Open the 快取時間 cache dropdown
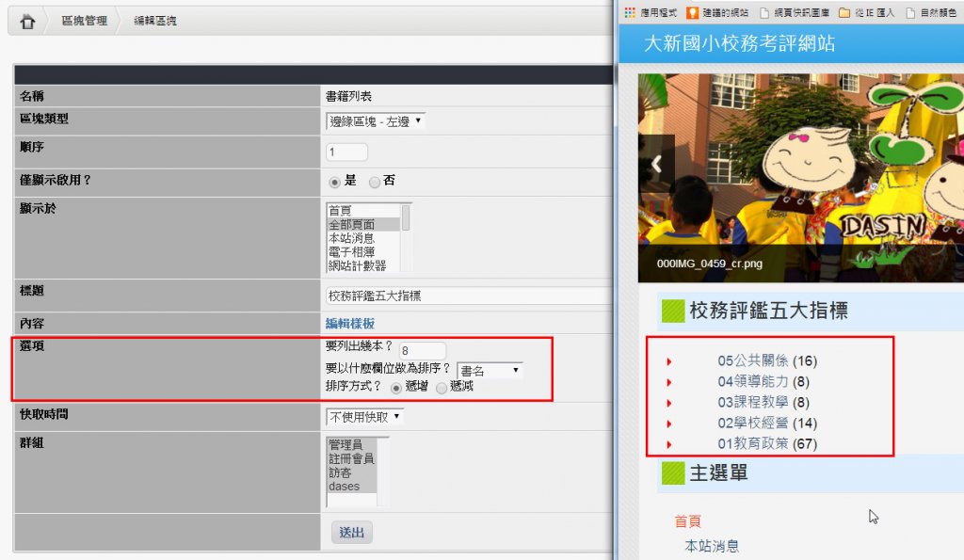 (x=364, y=416)
